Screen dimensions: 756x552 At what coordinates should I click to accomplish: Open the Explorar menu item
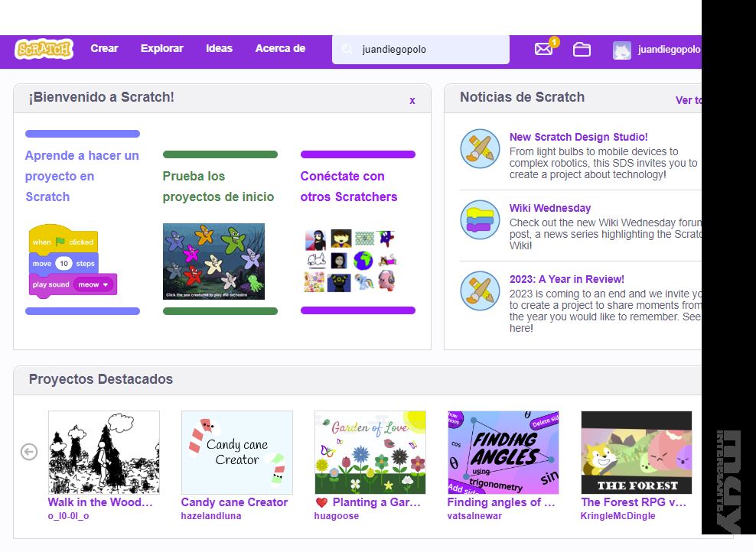click(161, 48)
